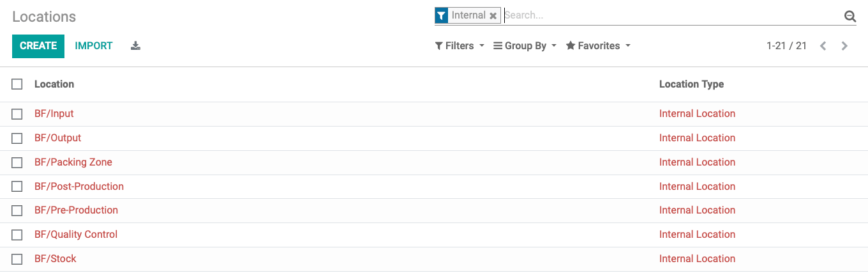This screenshot has height=273, width=868.
Task: Click the 1-21 / 21 pager counter
Action: click(x=786, y=46)
